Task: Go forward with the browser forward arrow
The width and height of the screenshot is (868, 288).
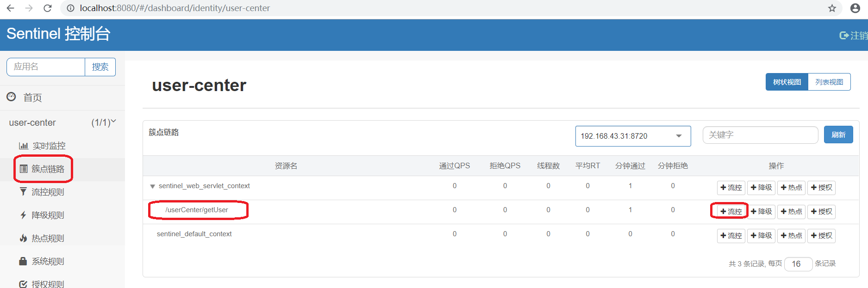Action: (x=29, y=8)
